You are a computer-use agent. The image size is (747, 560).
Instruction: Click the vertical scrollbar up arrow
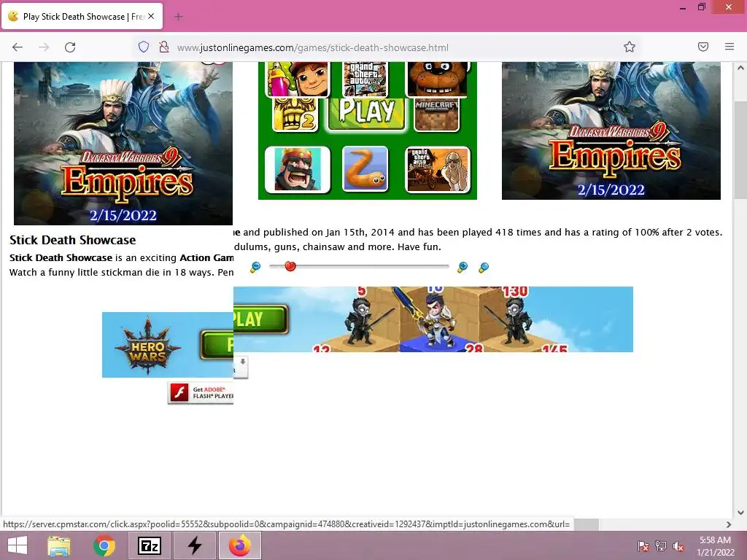pos(740,68)
